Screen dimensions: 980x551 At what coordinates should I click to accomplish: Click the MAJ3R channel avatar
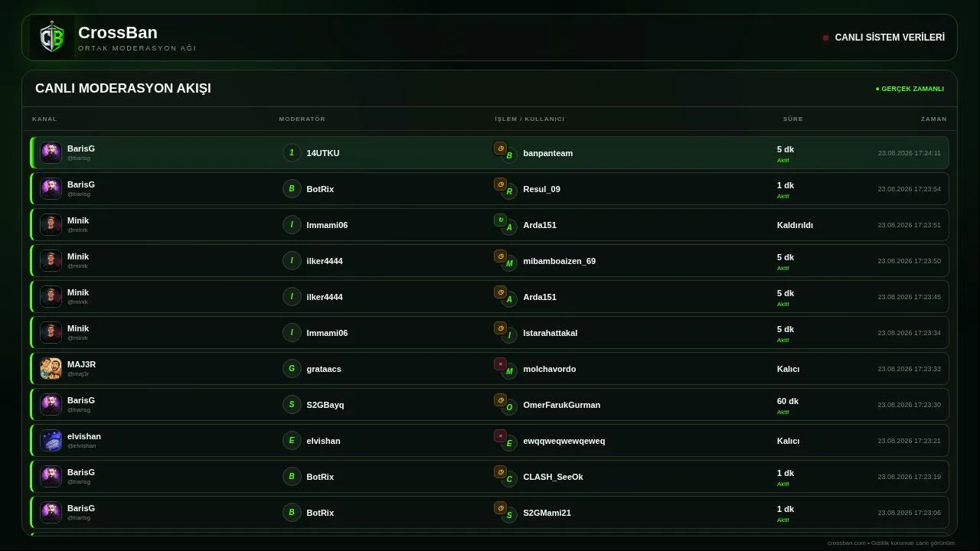(51, 369)
